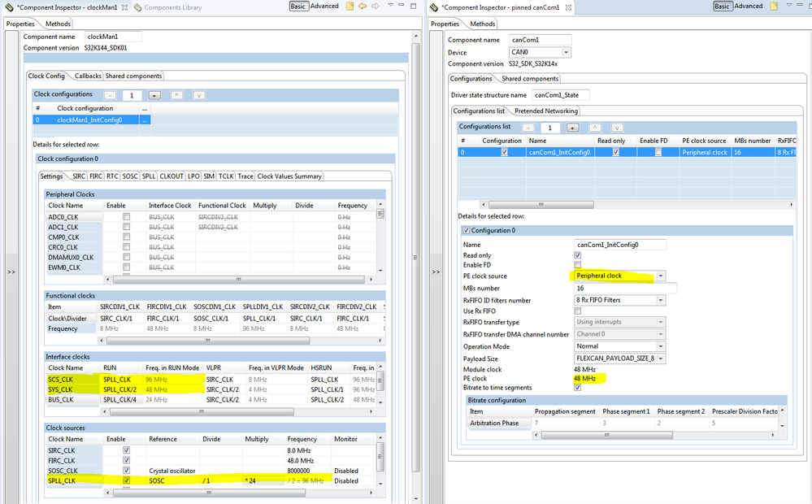This screenshot has width=812, height=504.
Task: Expand left collapsed pane with >> in clockMan1
Action: pyautogui.click(x=11, y=272)
